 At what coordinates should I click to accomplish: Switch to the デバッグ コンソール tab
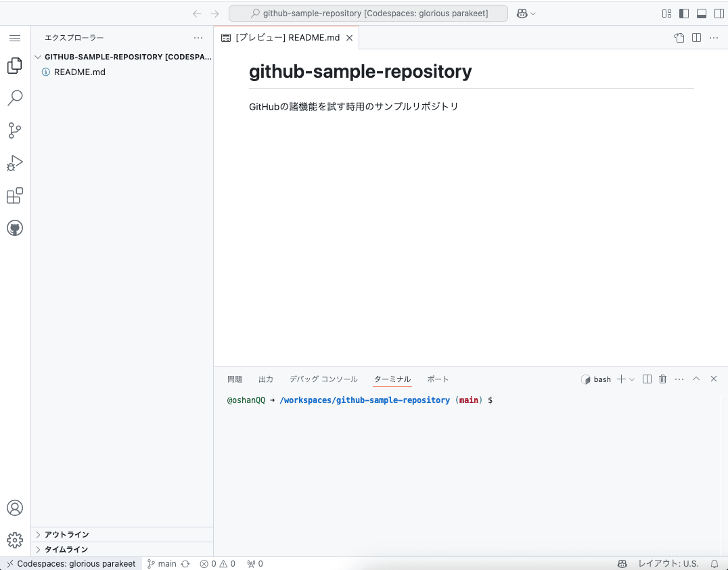(x=323, y=379)
